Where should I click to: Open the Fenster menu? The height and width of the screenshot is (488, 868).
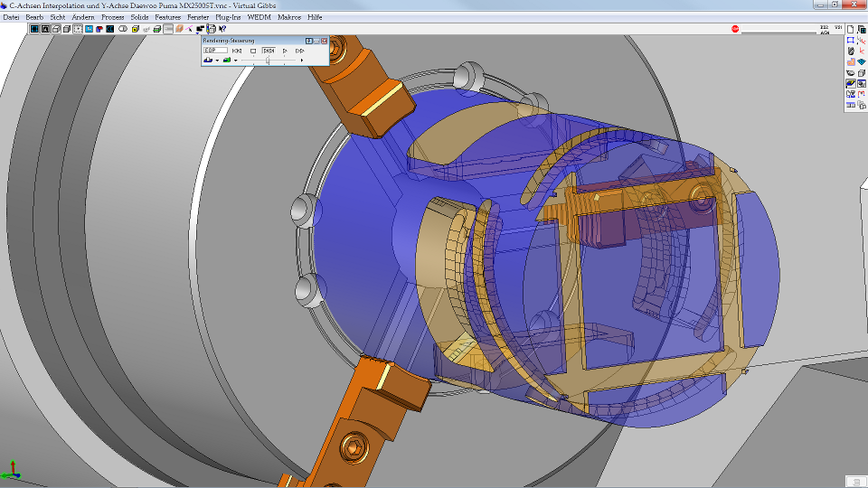pos(198,17)
